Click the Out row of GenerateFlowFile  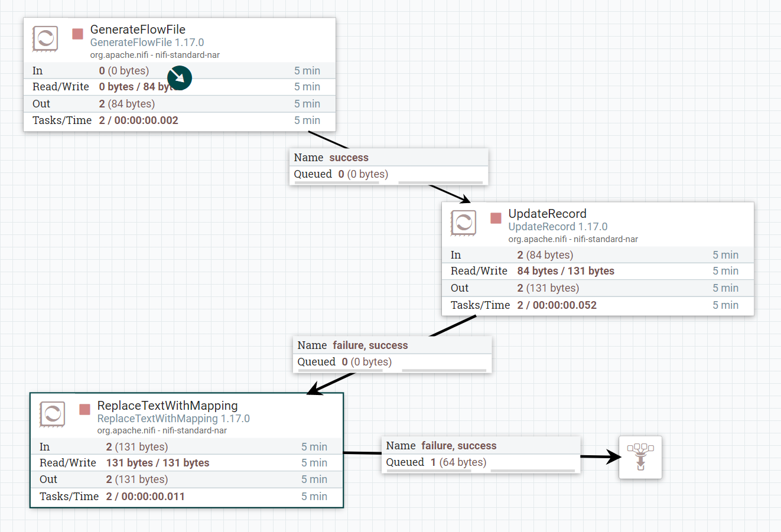[179, 104]
